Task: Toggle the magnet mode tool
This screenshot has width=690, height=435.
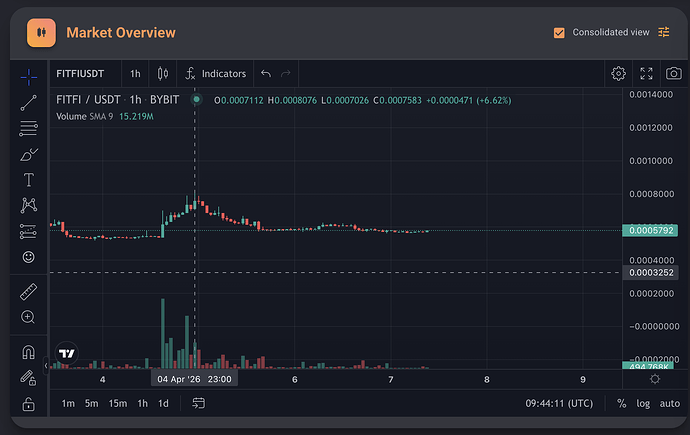Action: 29,352
